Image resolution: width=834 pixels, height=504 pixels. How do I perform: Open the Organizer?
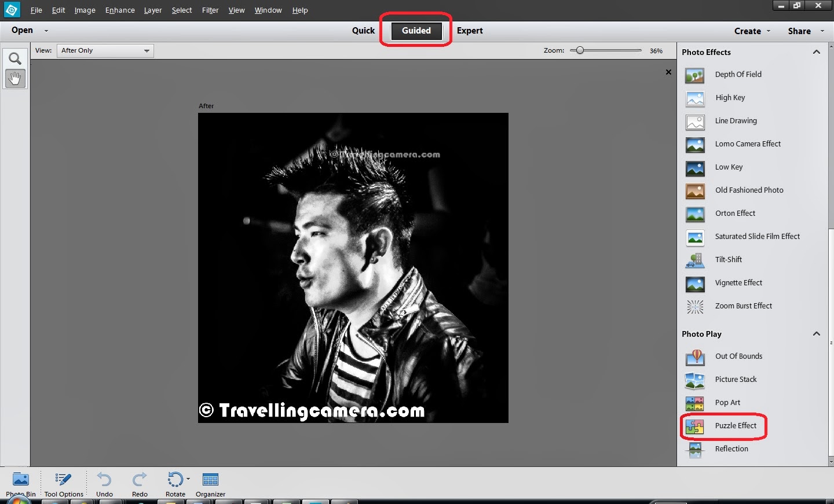pos(210,484)
